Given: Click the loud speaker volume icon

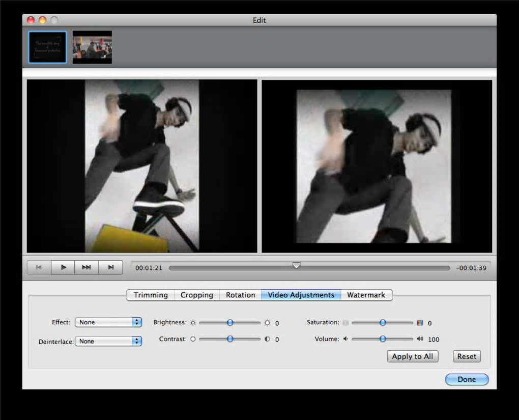Looking at the screenshot, I should pyautogui.click(x=420, y=339).
